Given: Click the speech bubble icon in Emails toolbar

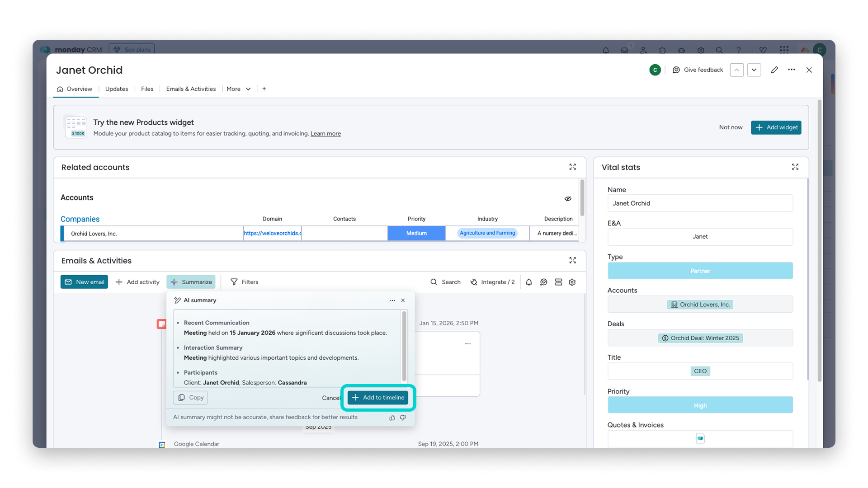Looking at the screenshot, I should (x=544, y=282).
